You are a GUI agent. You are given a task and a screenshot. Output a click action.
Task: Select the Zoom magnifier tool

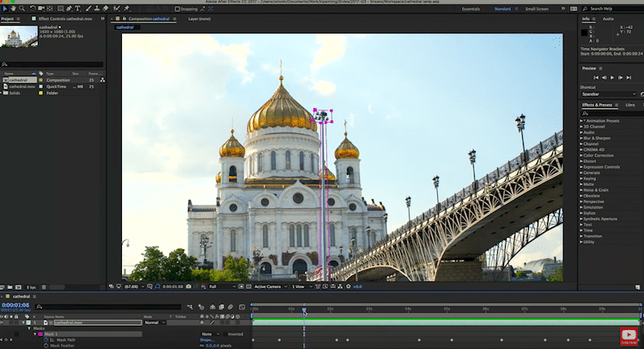(x=23, y=9)
